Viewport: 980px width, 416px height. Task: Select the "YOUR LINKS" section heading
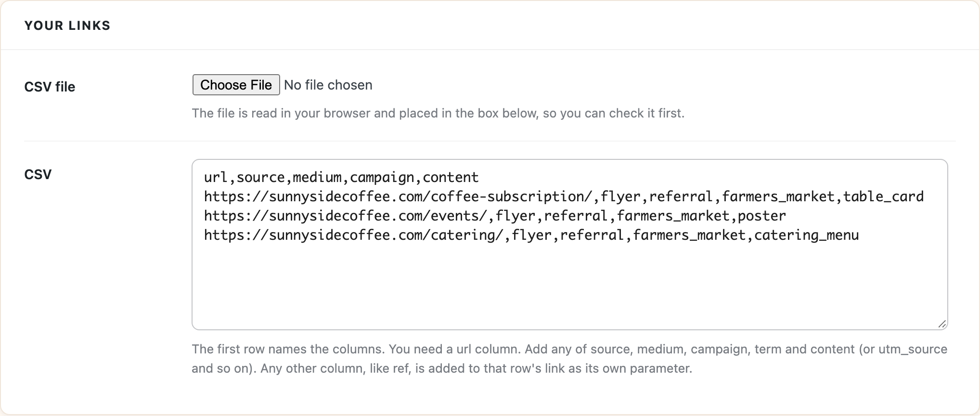pyautogui.click(x=67, y=26)
